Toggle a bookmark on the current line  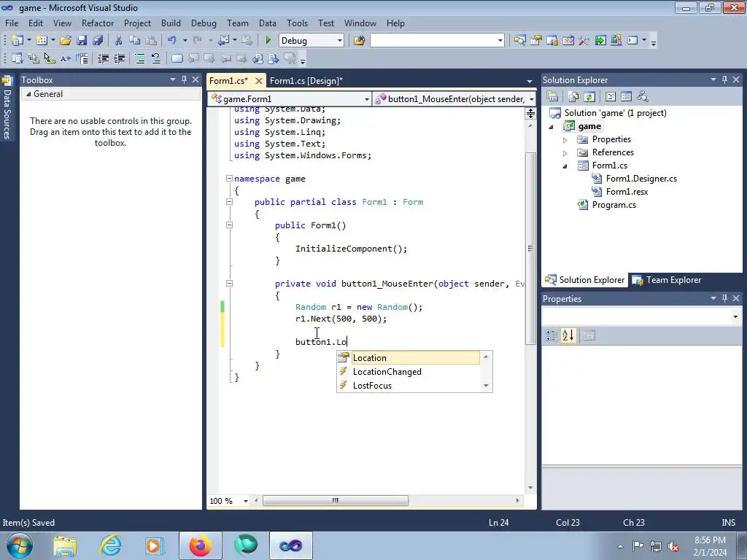click(177, 58)
